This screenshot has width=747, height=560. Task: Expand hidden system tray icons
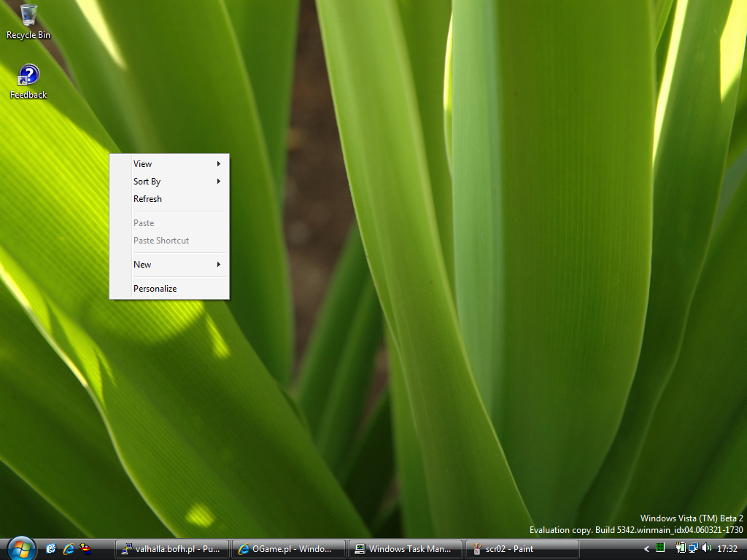click(x=646, y=548)
